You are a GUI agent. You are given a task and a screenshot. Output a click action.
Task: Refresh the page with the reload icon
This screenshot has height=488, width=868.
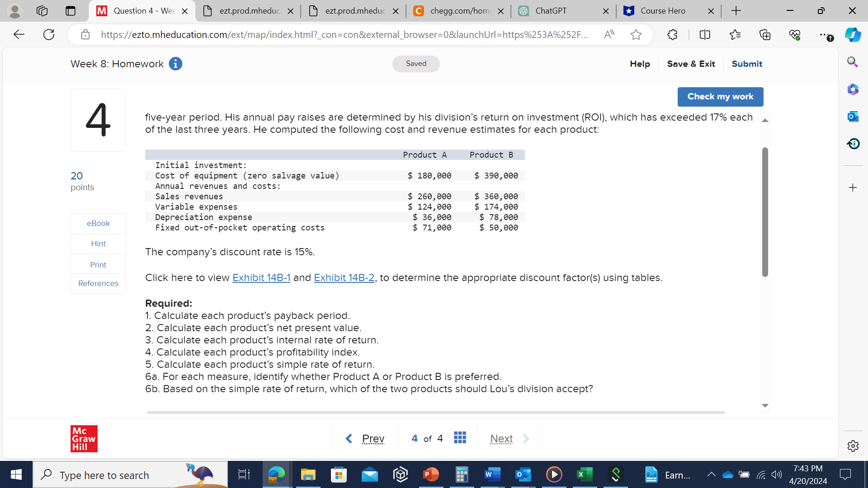tap(49, 34)
